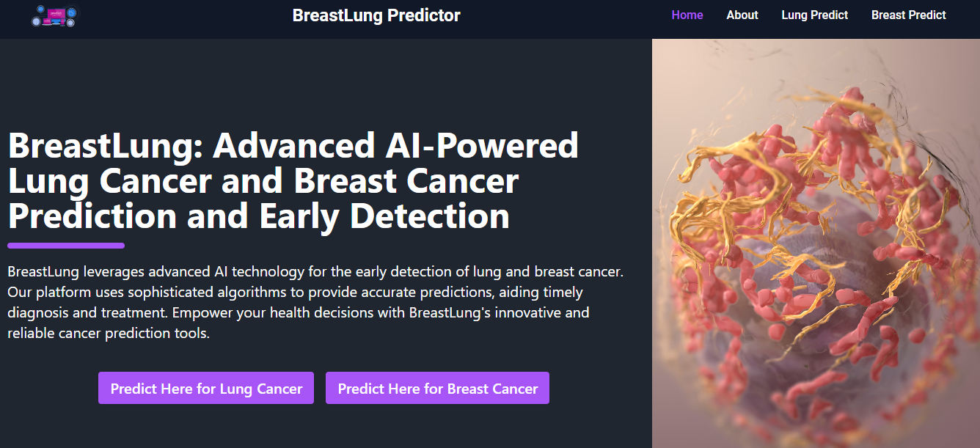Screen dimensions: 980x448
Task: Click the BreastLung Predictor title in the header
Action: pyautogui.click(x=376, y=15)
